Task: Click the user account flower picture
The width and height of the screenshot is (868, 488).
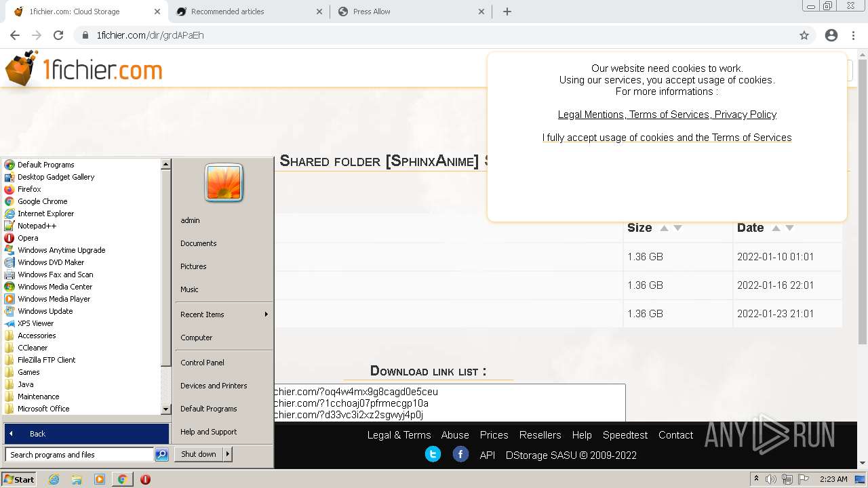Action: click(224, 183)
